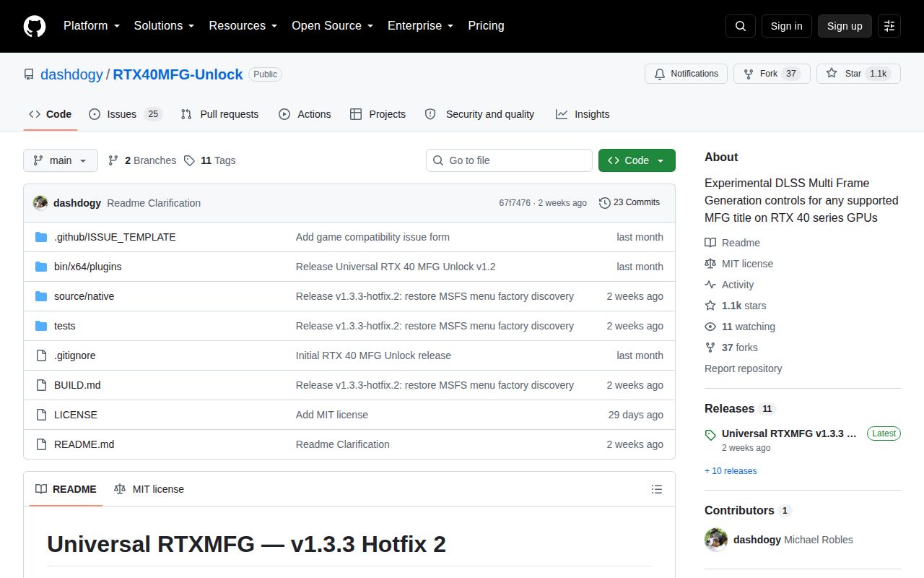Image resolution: width=924 pixels, height=578 pixels.
Task: Click the Sign in button
Action: click(786, 26)
